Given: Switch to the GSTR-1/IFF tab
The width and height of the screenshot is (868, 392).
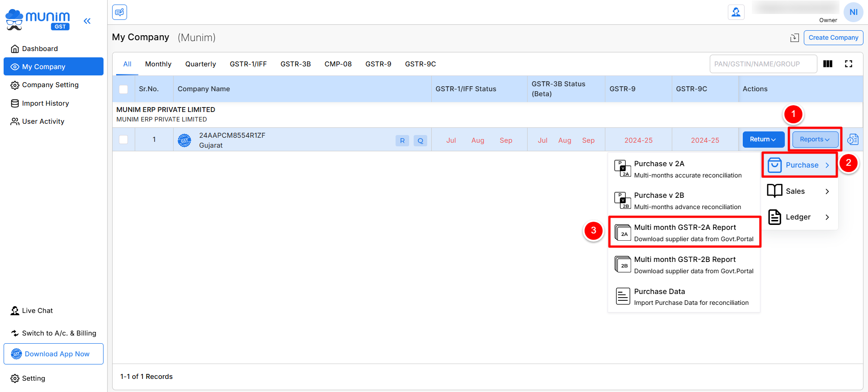Looking at the screenshot, I should coord(248,64).
